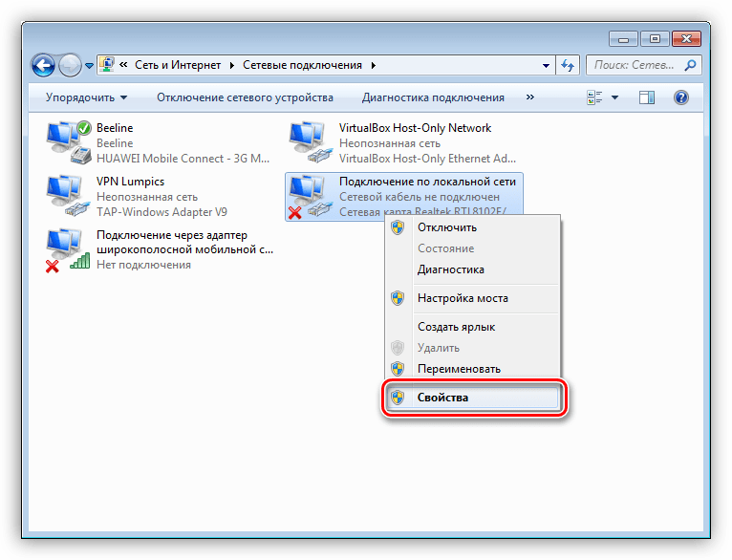Choose Отключить in context menu
This screenshot has height=560, width=732.
472,227
